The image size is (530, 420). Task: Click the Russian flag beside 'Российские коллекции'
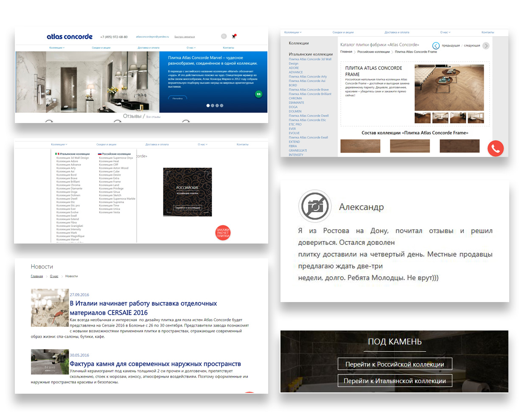click(x=100, y=154)
